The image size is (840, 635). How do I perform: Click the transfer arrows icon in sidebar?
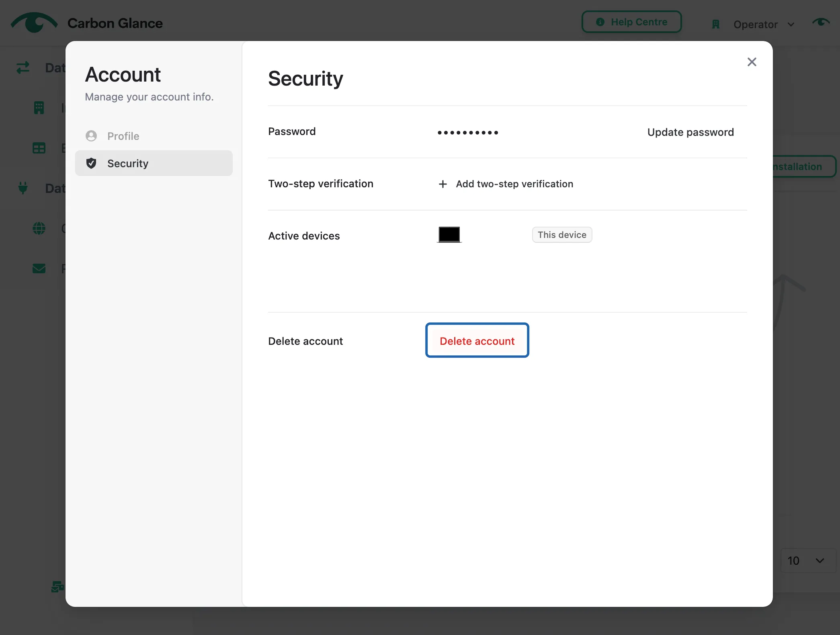tap(23, 68)
